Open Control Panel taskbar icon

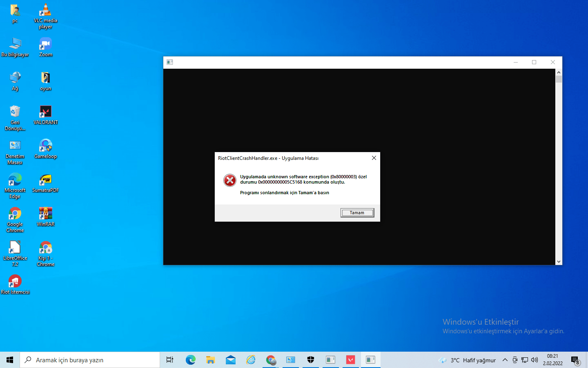(x=291, y=360)
